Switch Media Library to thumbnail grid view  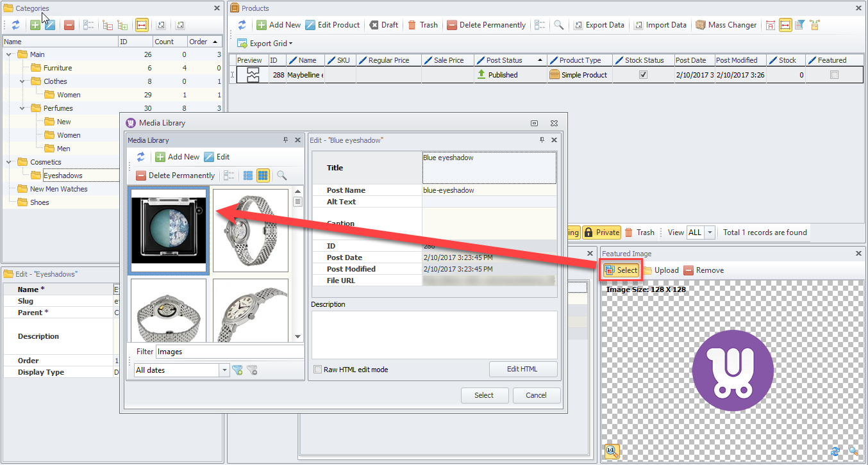click(x=263, y=175)
